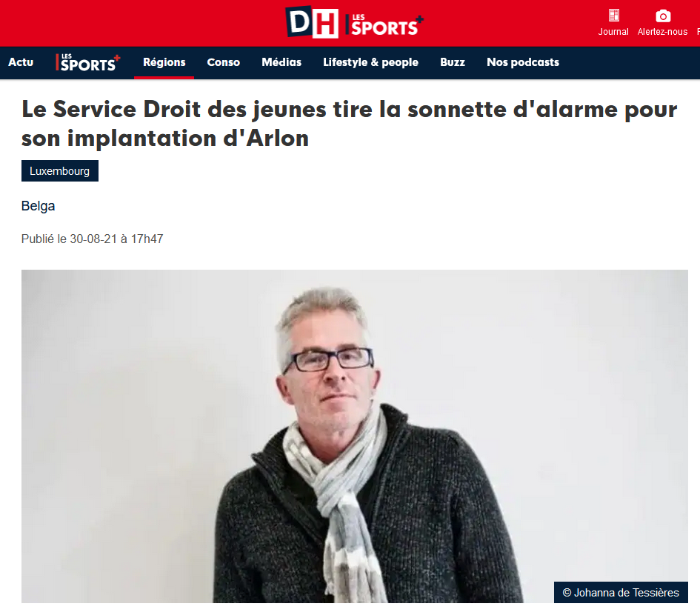Click the Luxembourg category tag
This screenshot has width=700, height=615.
(x=60, y=171)
